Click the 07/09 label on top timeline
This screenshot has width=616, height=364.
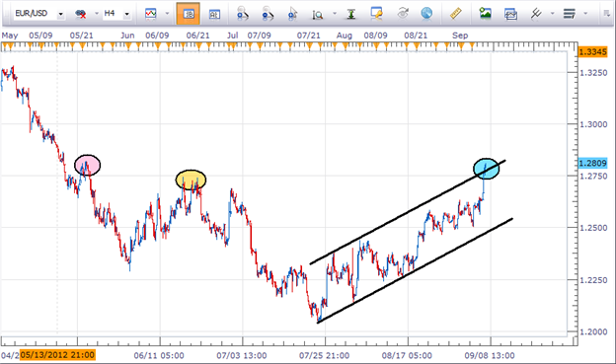(x=260, y=36)
